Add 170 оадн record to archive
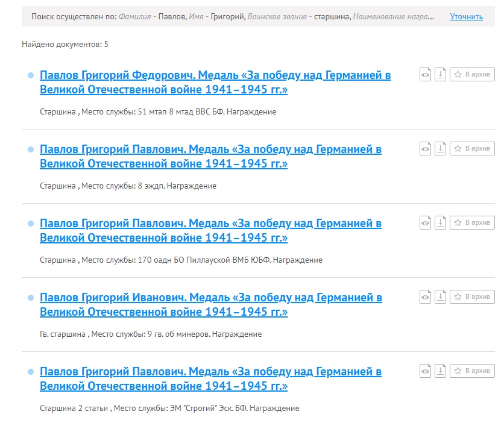Image resolution: width=504 pixels, height=426 pixels. 472,222
